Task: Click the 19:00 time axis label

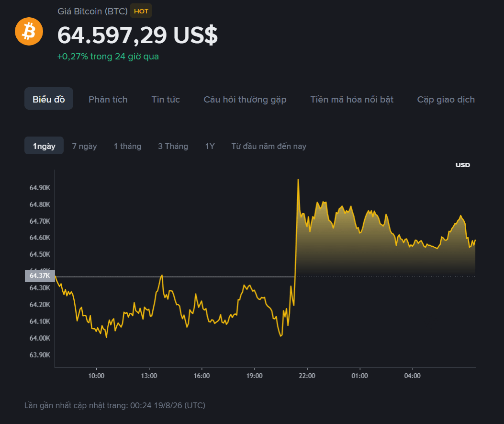Action: (254, 376)
